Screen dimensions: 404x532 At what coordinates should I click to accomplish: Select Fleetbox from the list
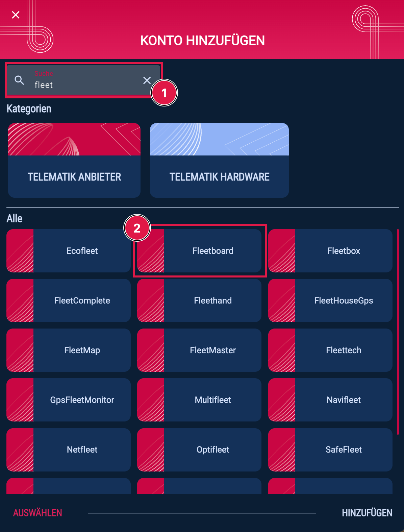pos(343,251)
